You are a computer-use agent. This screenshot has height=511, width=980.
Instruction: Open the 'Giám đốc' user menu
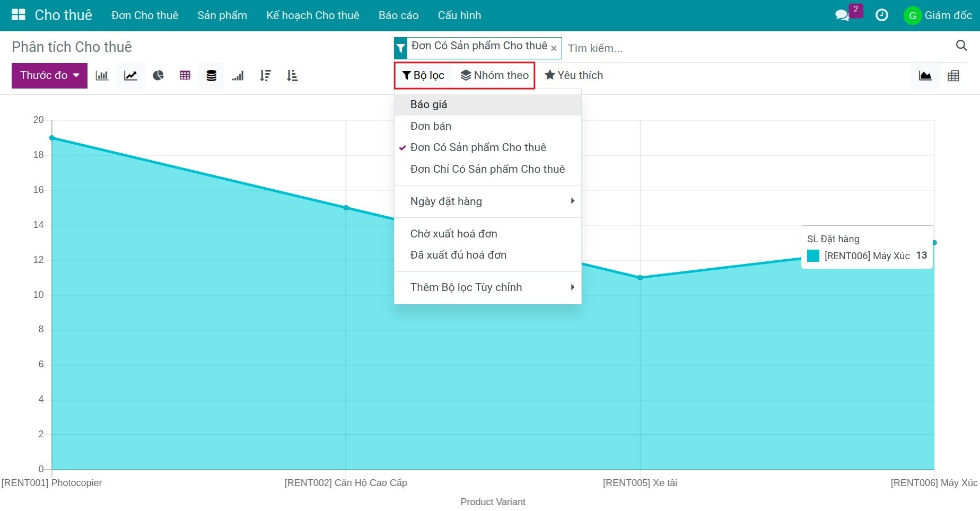click(938, 15)
